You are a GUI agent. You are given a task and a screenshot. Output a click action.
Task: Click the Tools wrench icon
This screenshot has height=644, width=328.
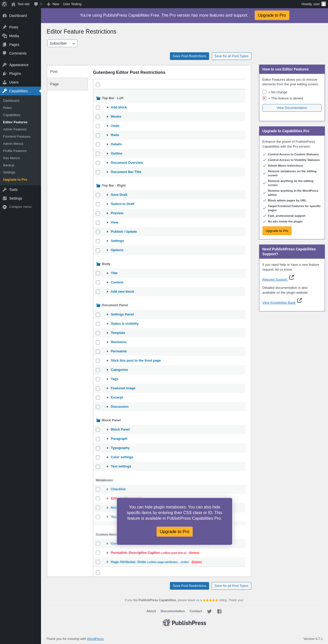point(5,190)
